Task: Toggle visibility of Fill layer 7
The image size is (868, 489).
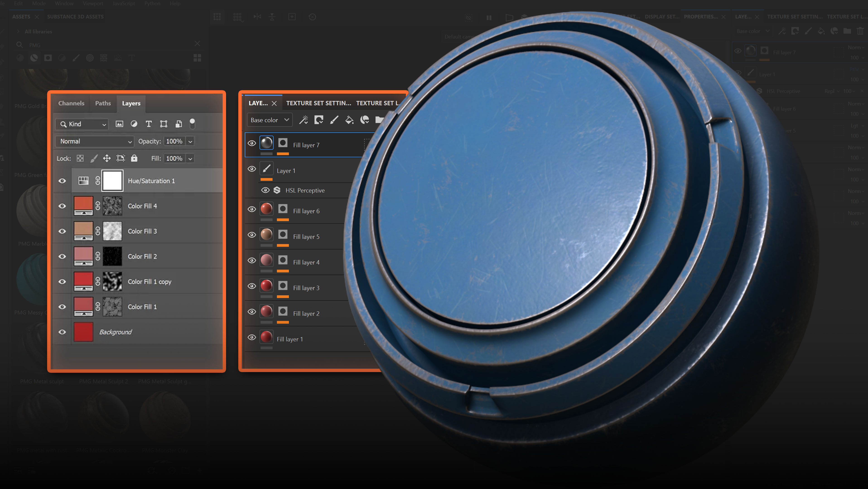Action: click(252, 143)
